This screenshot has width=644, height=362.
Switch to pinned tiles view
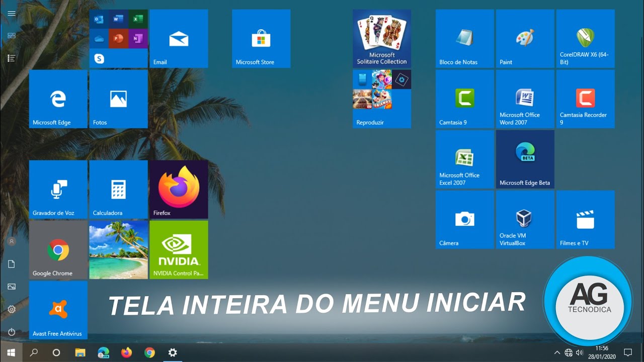coord(12,36)
